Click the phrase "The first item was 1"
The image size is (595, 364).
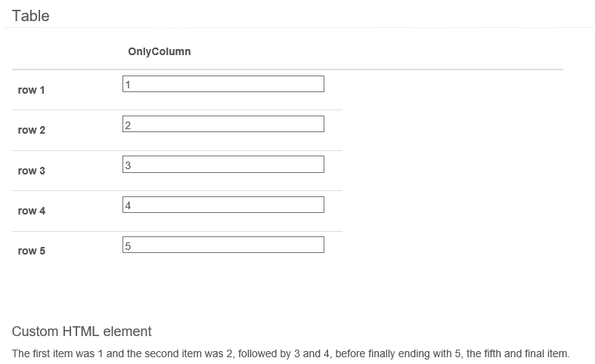click(59, 353)
